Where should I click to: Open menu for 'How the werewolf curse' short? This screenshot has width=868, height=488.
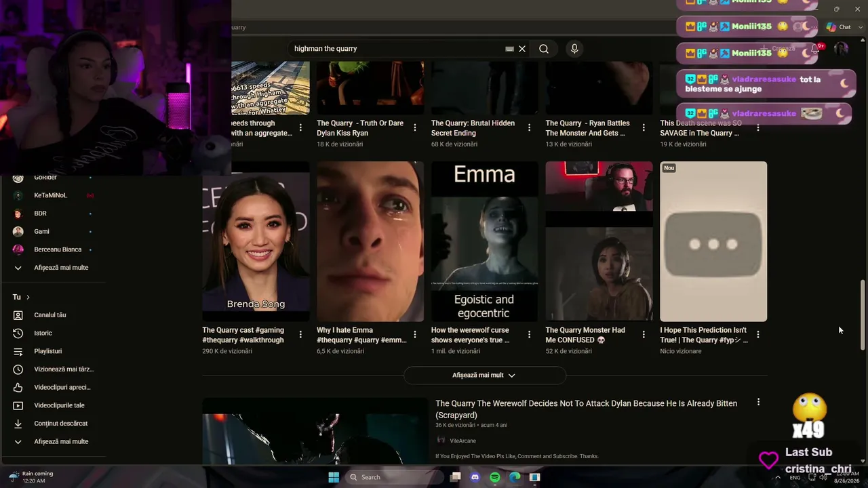[530, 335]
